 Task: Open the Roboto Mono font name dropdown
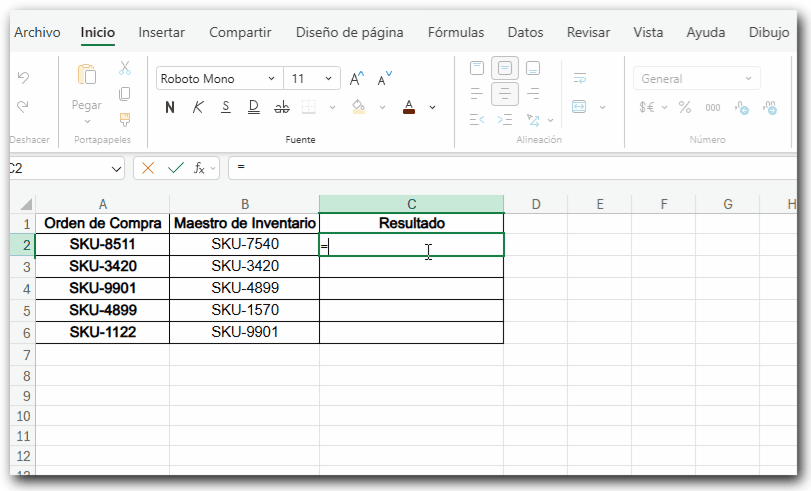(x=271, y=79)
